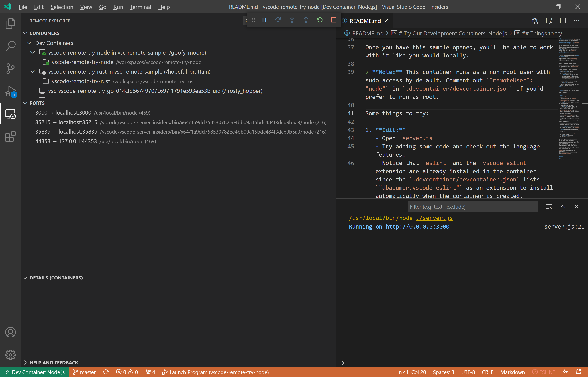Pause the debug session

(264, 20)
